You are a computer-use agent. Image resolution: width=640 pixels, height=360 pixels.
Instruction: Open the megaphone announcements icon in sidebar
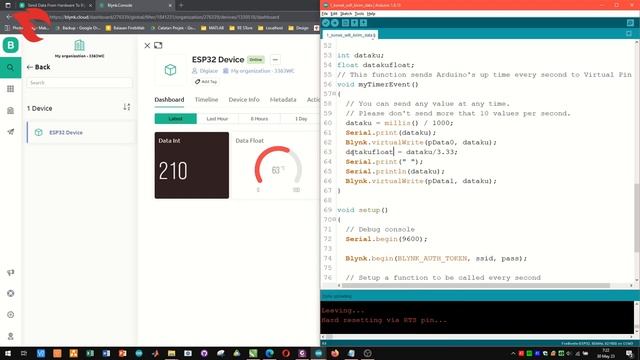click(x=11, y=272)
